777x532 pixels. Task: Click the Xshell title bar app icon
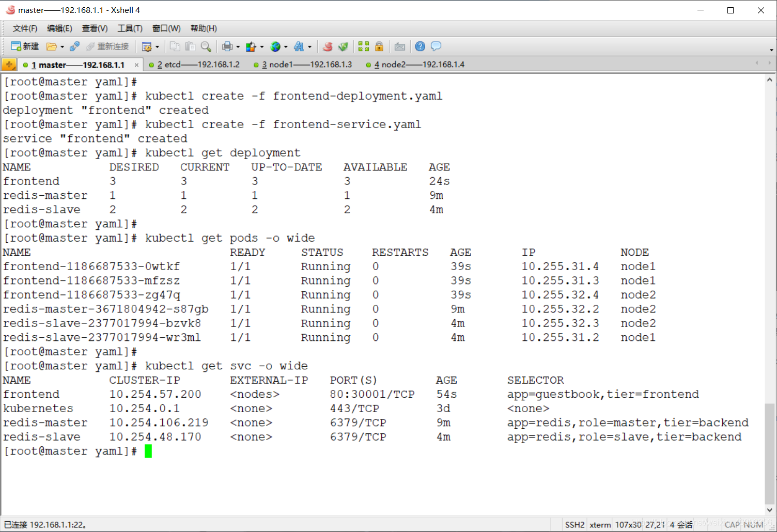(x=10, y=10)
